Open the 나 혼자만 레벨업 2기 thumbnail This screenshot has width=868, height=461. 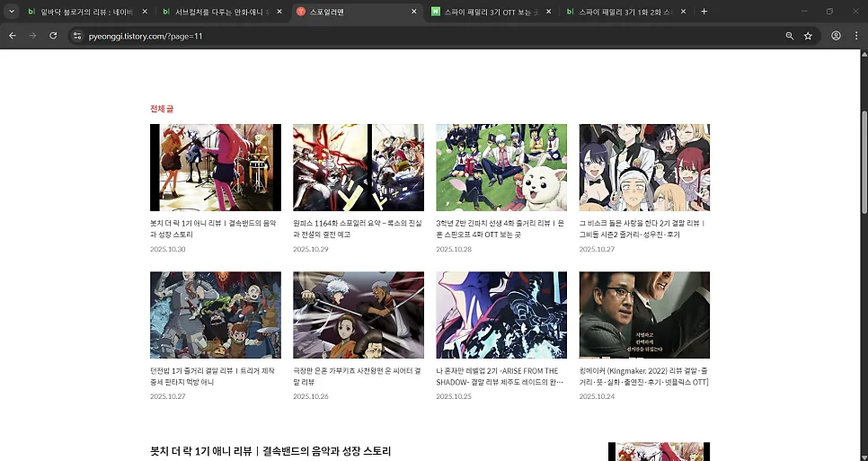point(501,315)
